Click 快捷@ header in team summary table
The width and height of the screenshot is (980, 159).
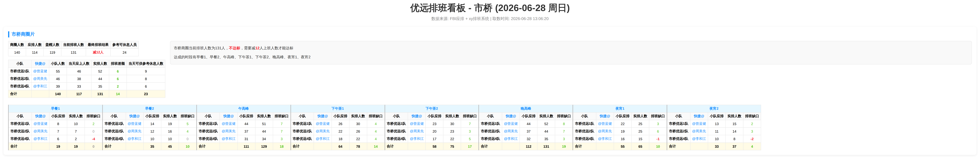pyautogui.click(x=40, y=64)
